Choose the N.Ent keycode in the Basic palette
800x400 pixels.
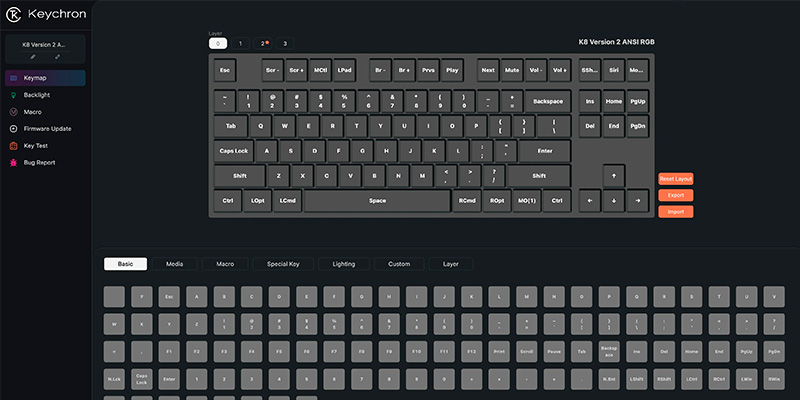(609, 379)
